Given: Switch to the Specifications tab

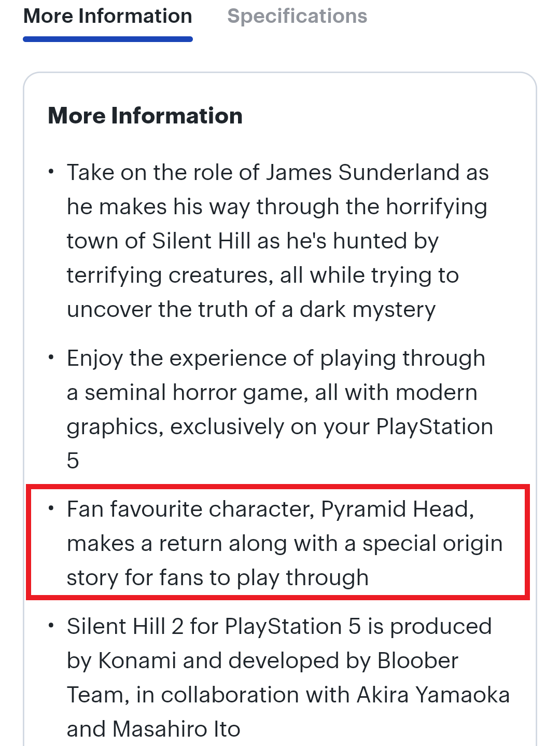Looking at the screenshot, I should (x=297, y=17).
